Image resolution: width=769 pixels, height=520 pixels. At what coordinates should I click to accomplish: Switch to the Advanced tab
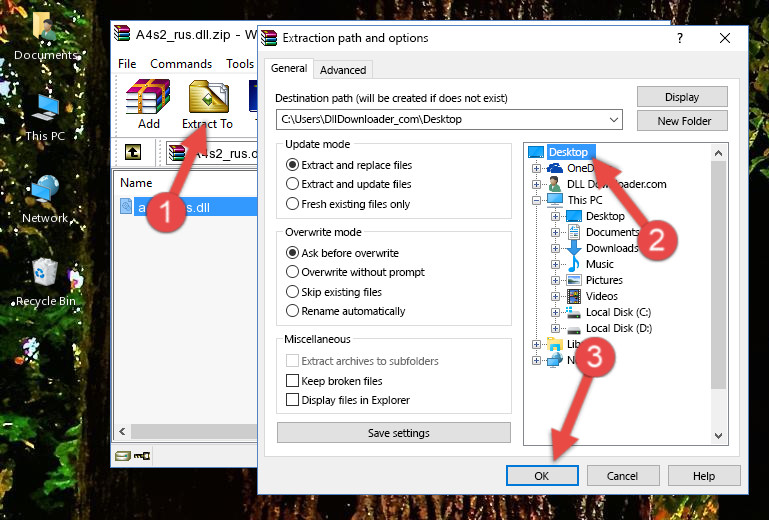[343, 70]
